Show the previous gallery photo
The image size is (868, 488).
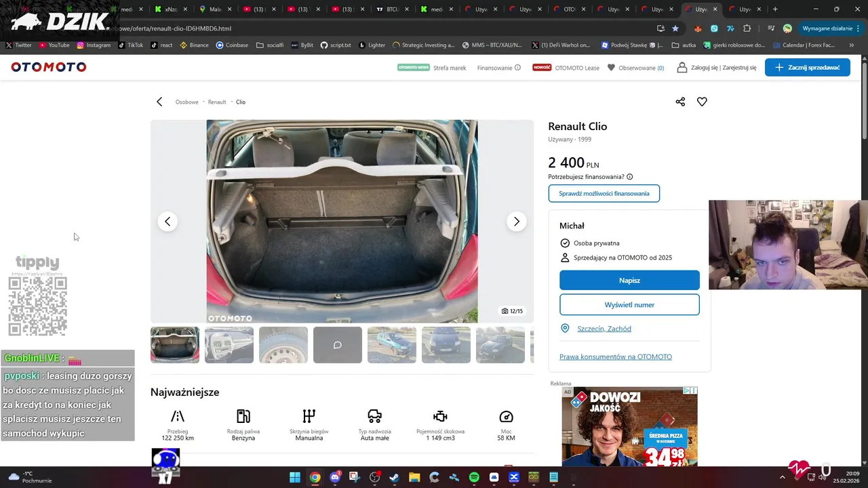(167, 222)
